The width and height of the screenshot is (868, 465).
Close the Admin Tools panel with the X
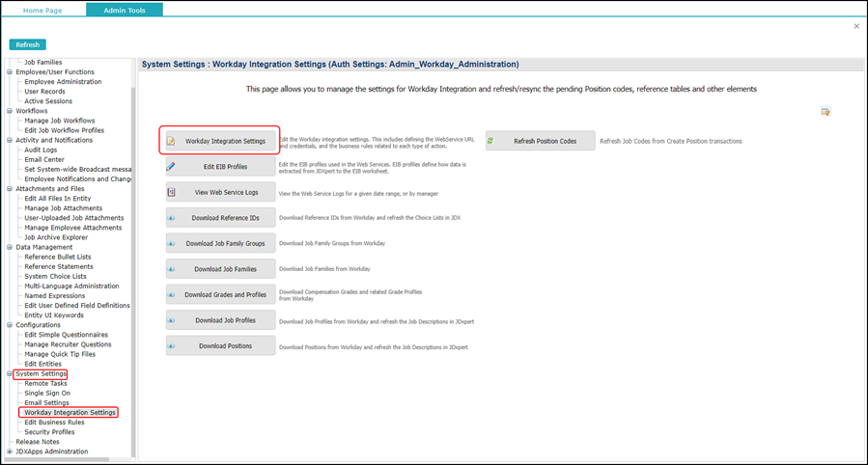pos(856,26)
